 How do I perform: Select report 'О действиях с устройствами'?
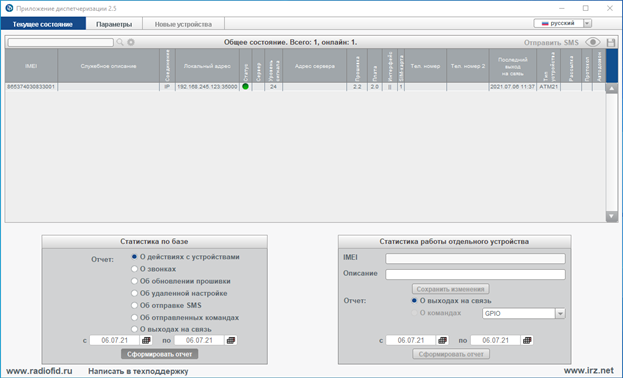(134, 257)
